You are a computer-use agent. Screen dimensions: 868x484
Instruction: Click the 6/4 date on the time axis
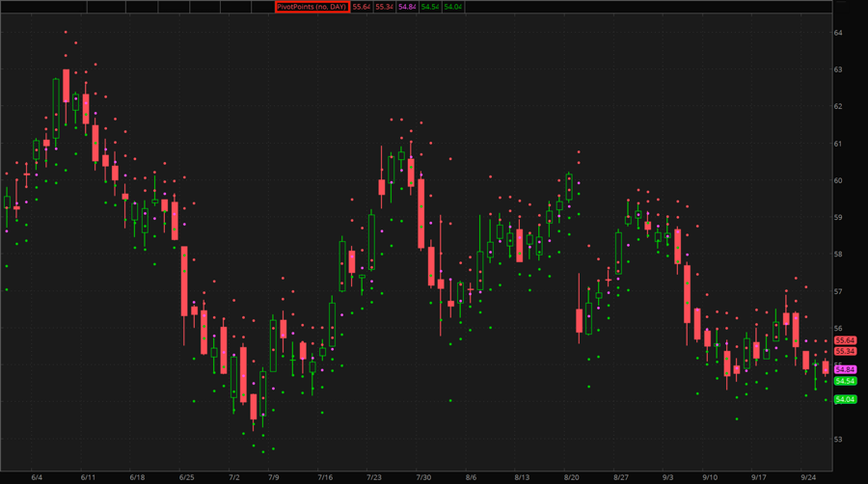pyautogui.click(x=37, y=477)
